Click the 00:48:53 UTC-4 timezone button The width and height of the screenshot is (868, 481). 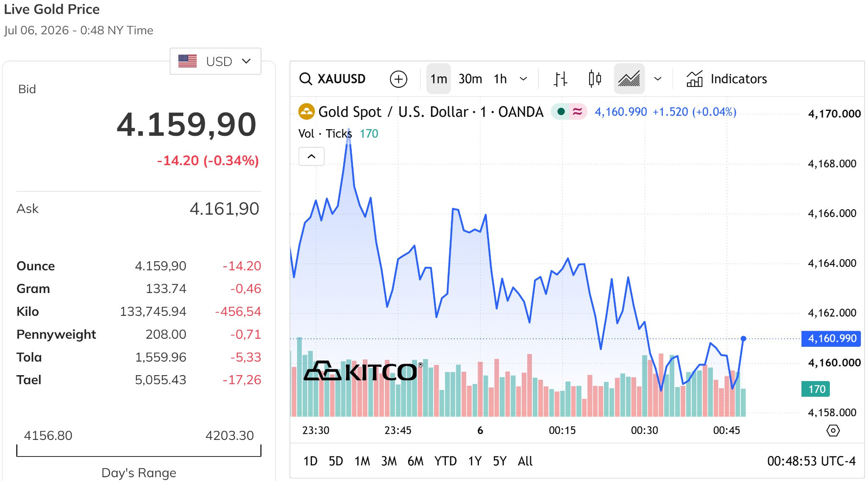pyautogui.click(x=811, y=461)
